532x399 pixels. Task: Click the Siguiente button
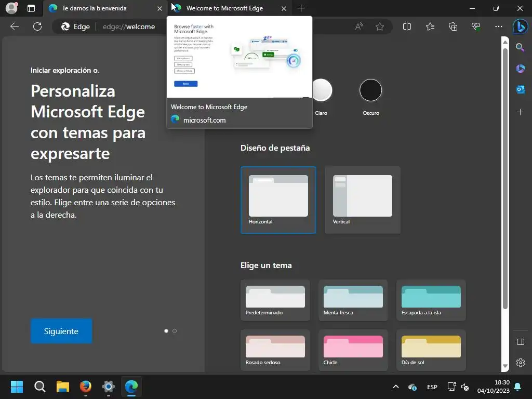coord(61,331)
